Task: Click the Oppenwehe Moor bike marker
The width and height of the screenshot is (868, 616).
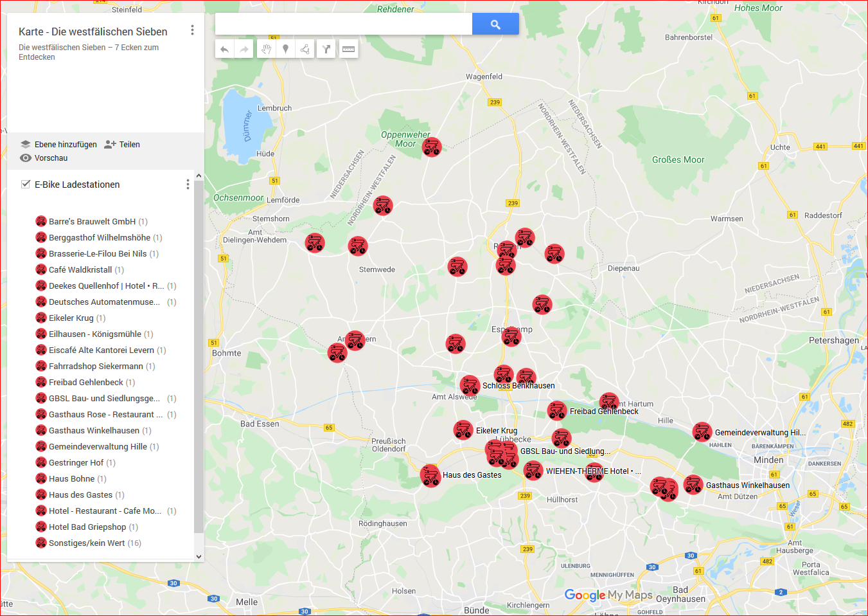Action: click(432, 147)
